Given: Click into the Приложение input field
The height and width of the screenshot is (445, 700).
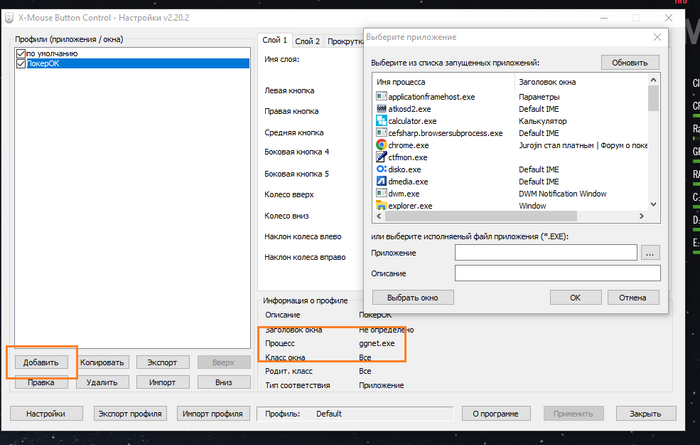Looking at the screenshot, I should click(546, 253).
